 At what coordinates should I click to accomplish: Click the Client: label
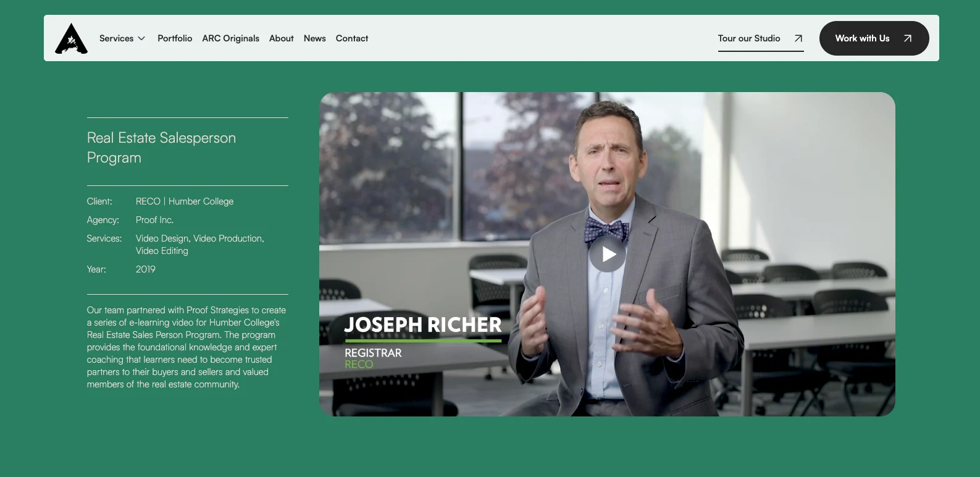99,201
